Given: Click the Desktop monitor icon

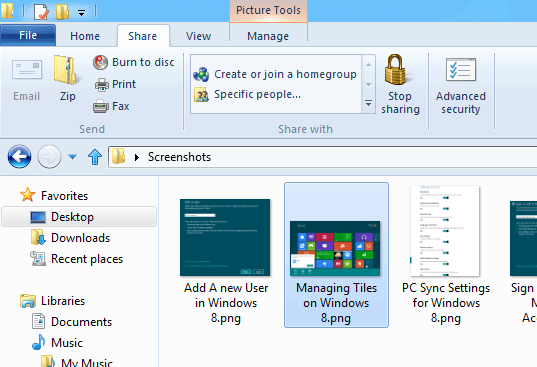Looking at the screenshot, I should (38, 217).
